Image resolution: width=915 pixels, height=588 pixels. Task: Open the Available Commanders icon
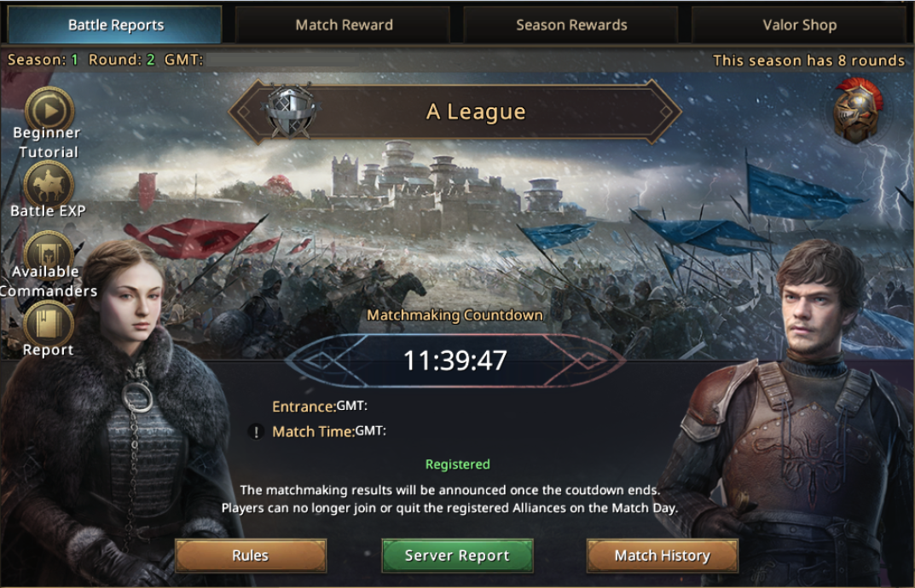pyautogui.click(x=49, y=252)
